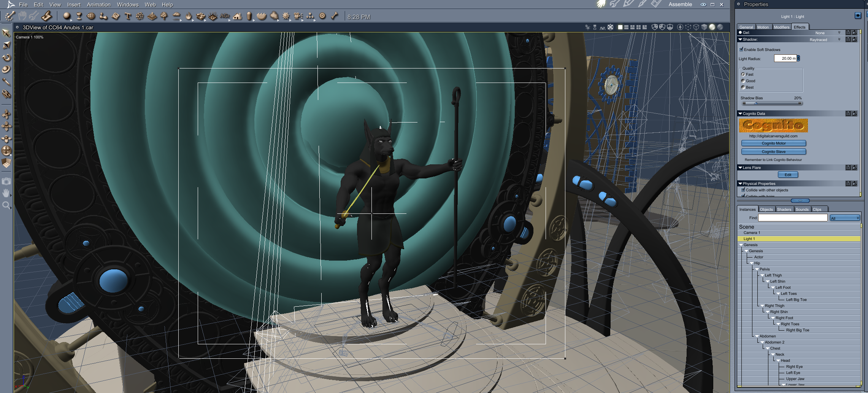This screenshot has width=868, height=393.
Task: Click the Cognito Motor button
Action: 773,143
